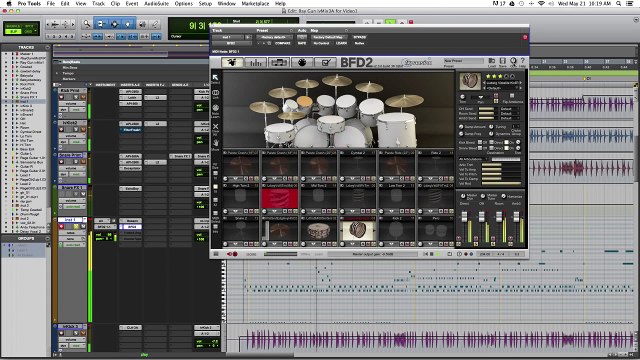Click the BFD2 transport stop button

(431, 254)
